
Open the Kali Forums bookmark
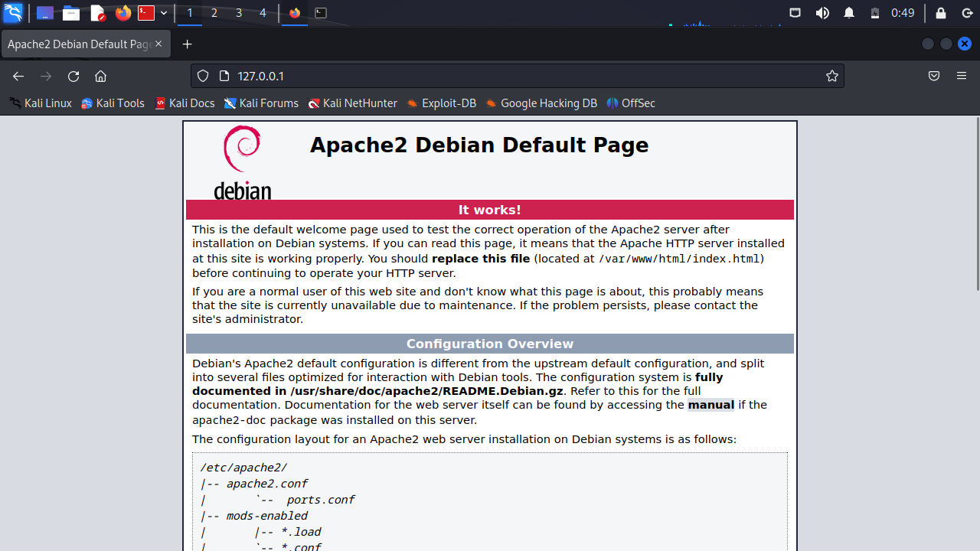click(x=261, y=103)
